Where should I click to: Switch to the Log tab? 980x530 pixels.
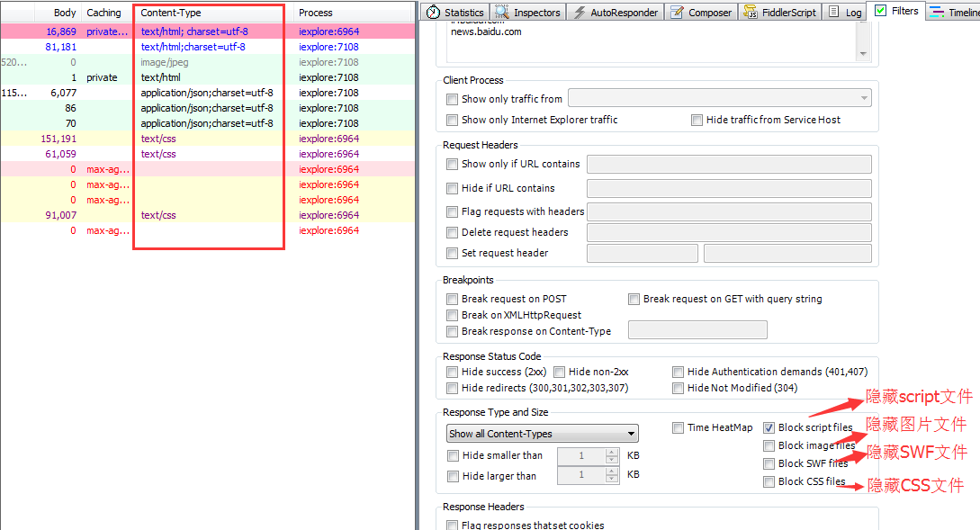coord(845,12)
